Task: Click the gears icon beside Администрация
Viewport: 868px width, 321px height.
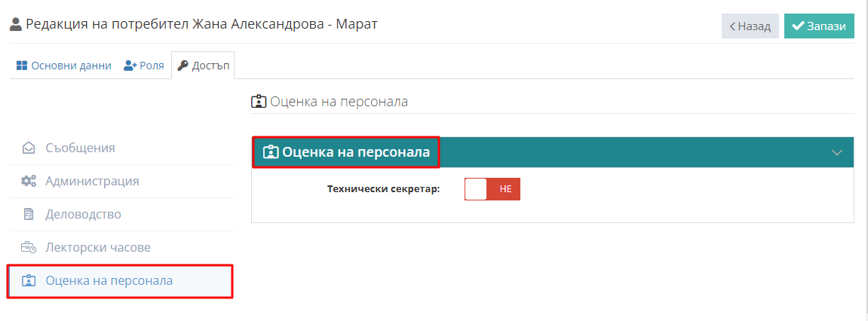Action: pyautogui.click(x=29, y=181)
